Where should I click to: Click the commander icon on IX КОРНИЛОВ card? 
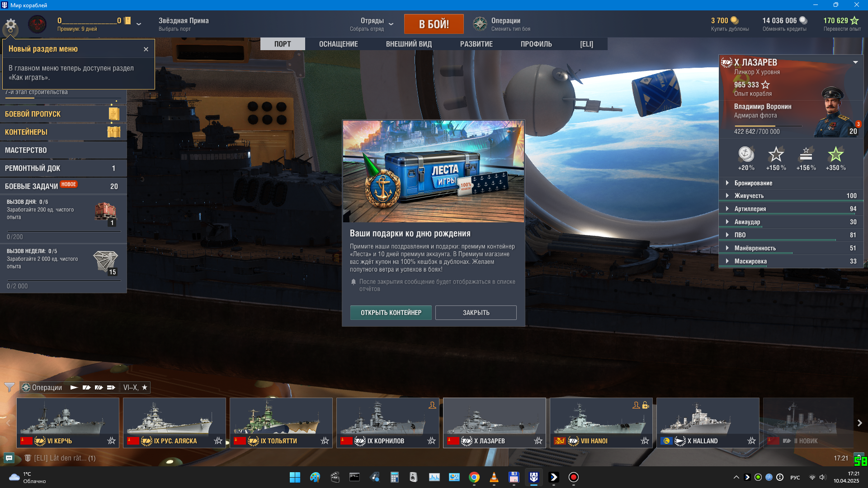coord(432,405)
